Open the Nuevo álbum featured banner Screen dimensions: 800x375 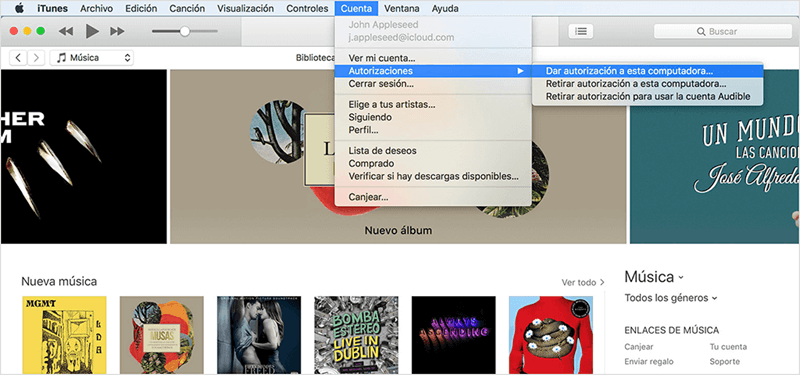point(398,157)
